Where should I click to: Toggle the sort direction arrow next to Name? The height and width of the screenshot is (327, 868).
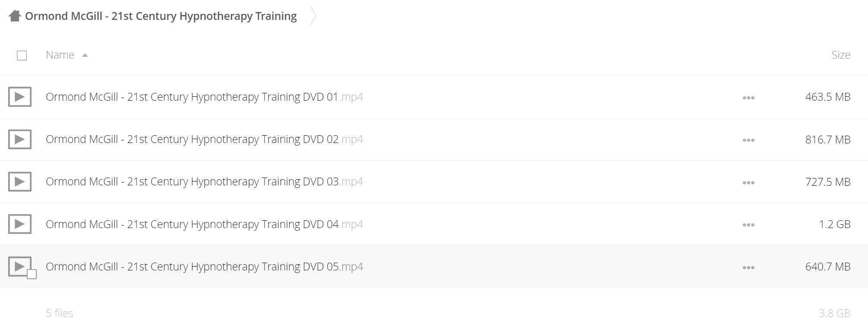(85, 55)
